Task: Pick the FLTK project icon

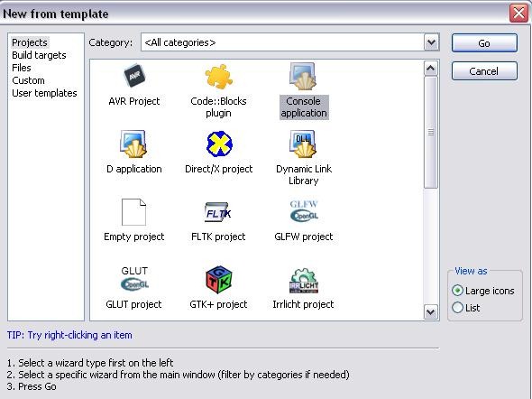Action: click(218, 212)
